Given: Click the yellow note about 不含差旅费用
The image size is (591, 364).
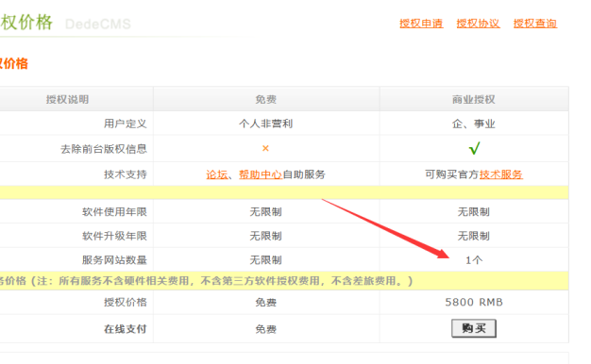Looking at the screenshot, I should tap(207, 281).
